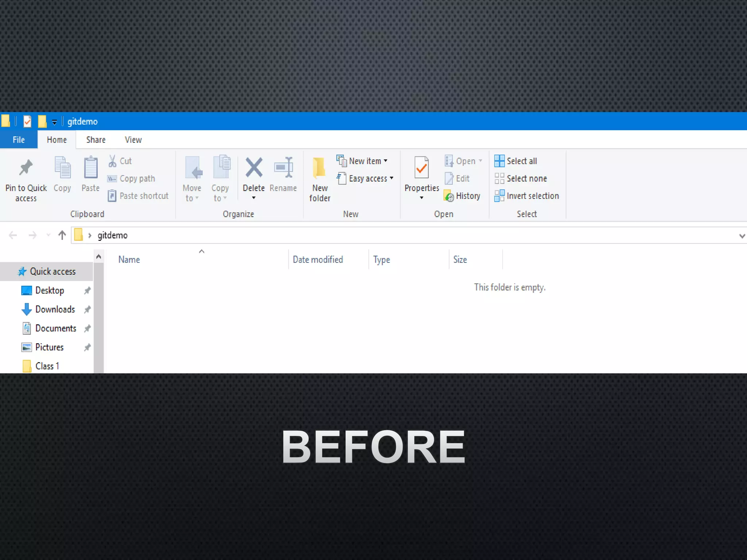Click the Pin to Quick access icon
This screenshot has width=747, height=560.
[26, 168]
